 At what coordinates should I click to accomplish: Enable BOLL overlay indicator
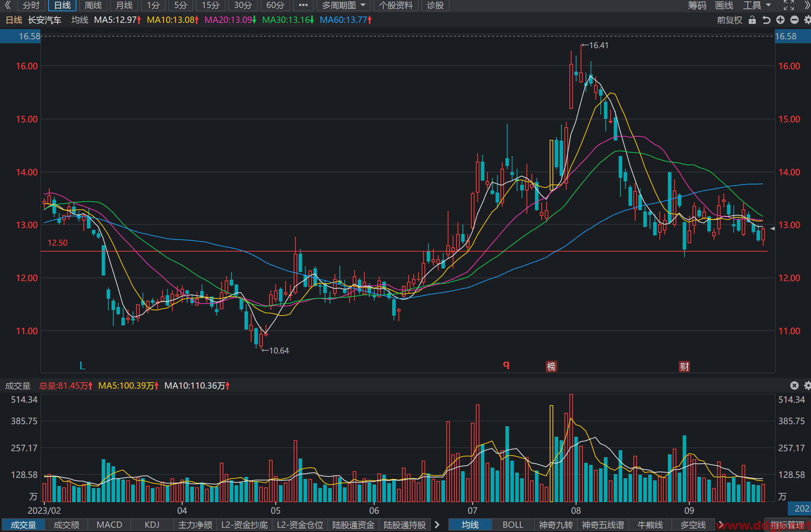pyautogui.click(x=513, y=525)
